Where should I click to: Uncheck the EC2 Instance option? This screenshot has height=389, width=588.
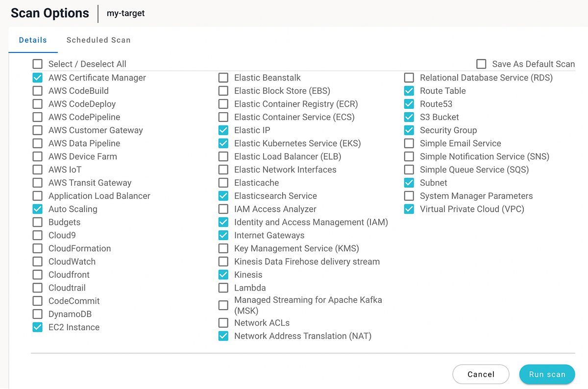pyautogui.click(x=37, y=327)
